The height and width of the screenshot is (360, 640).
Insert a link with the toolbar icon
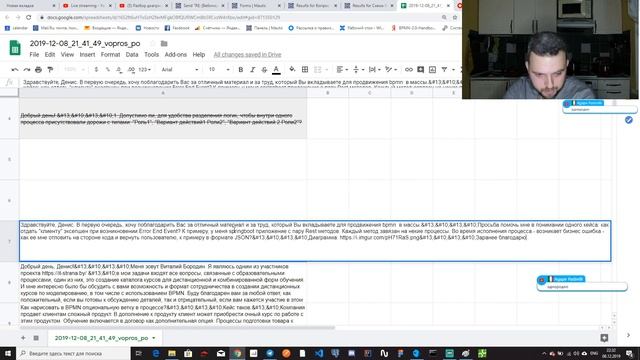coord(409,70)
